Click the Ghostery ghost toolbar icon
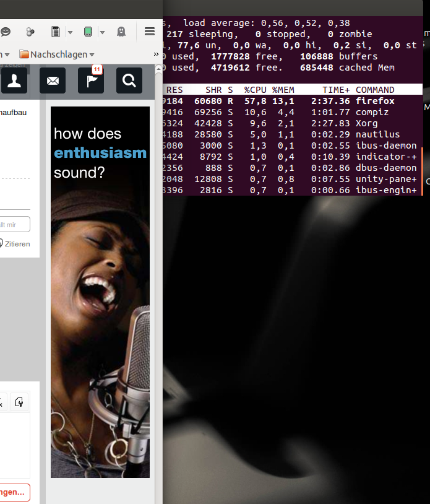430x504 pixels. click(121, 32)
